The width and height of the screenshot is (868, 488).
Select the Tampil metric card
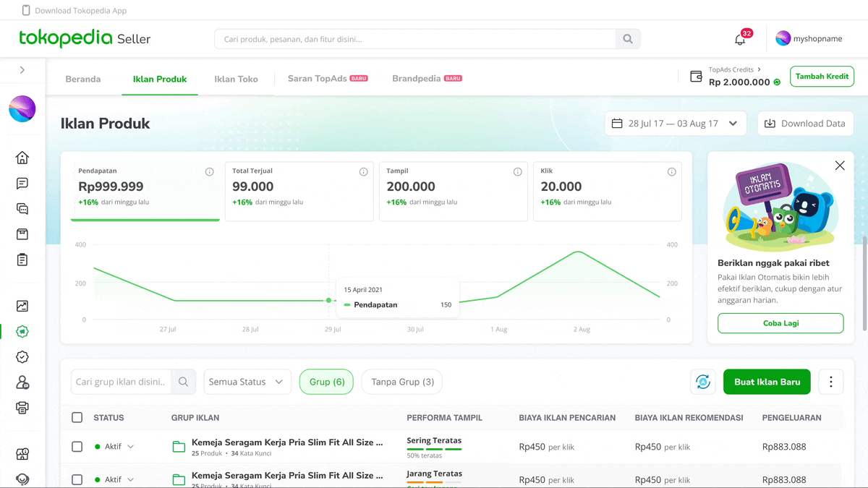point(454,191)
